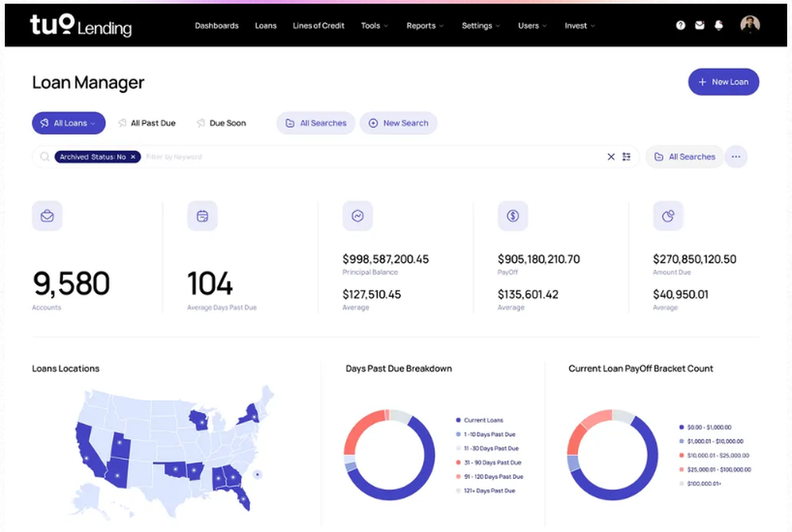792x532 pixels.
Task: Click 121+ Days Past Due legend entry
Action: 485,491
